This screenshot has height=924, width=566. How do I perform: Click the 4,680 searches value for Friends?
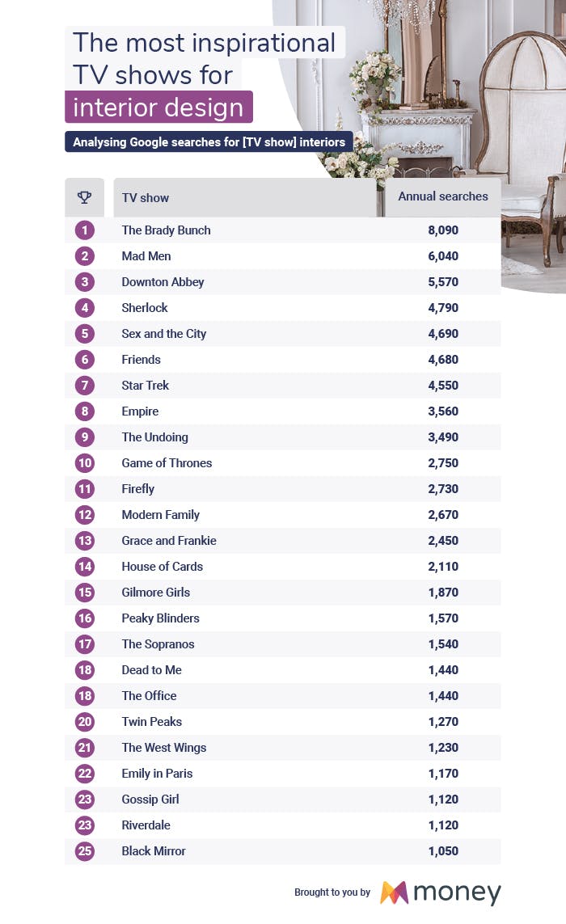point(443,360)
